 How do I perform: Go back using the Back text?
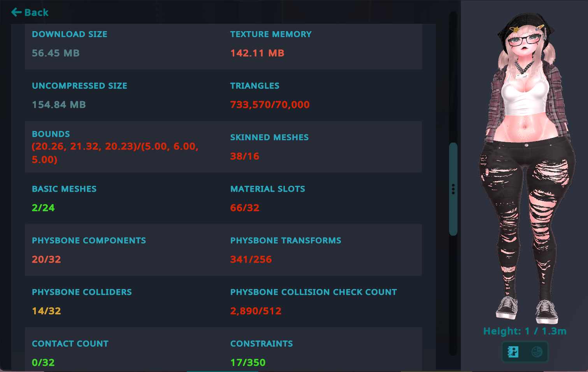pos(37,12)
